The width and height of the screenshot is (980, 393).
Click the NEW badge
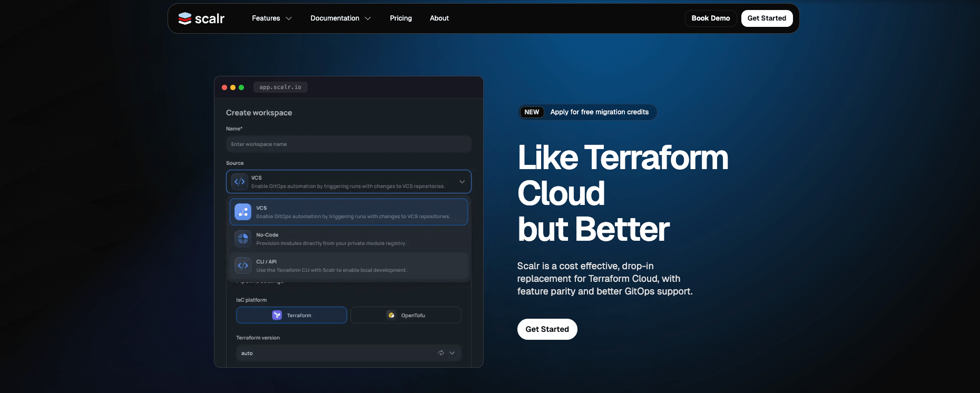pos(532,112)
